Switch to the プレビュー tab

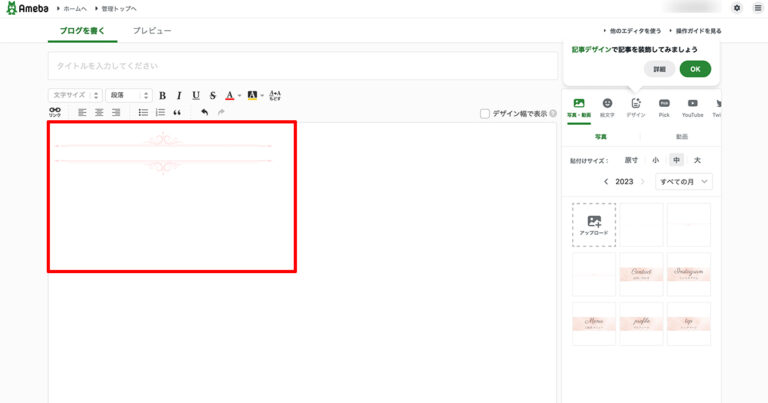[x=152, y=31]
